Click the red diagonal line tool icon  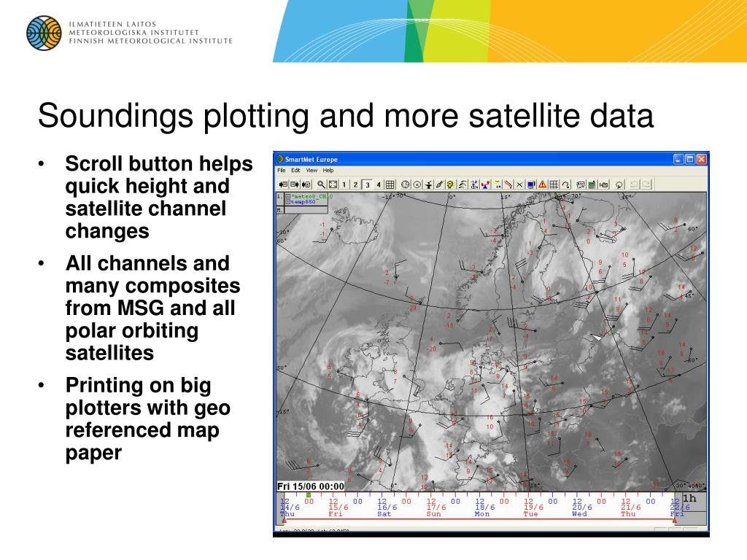point(508,184)
